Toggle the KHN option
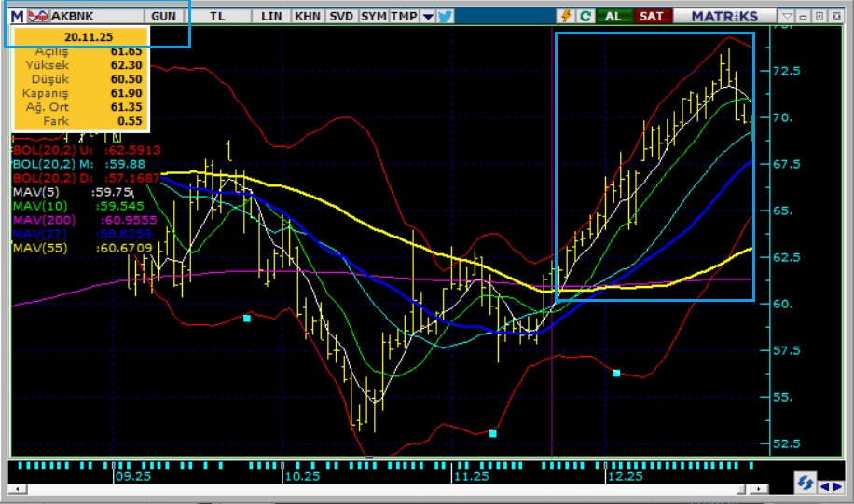854x504 pixels. (x=307, y=16)
